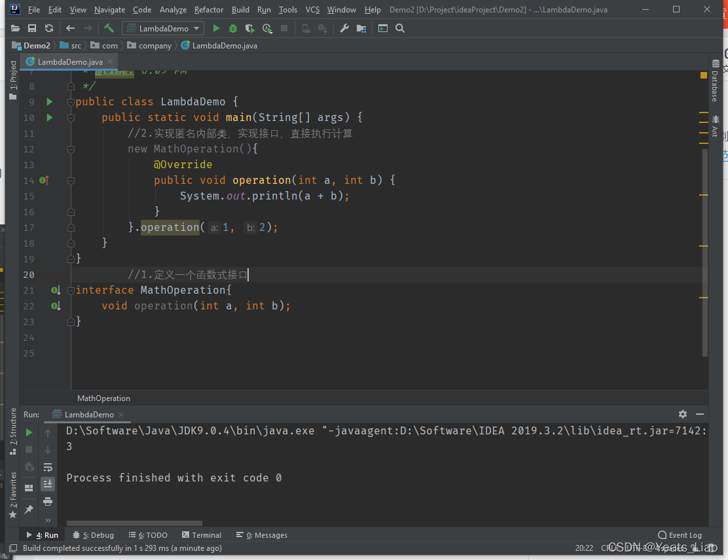
Task: Open the File menu
Action: [x=34, y=9]
